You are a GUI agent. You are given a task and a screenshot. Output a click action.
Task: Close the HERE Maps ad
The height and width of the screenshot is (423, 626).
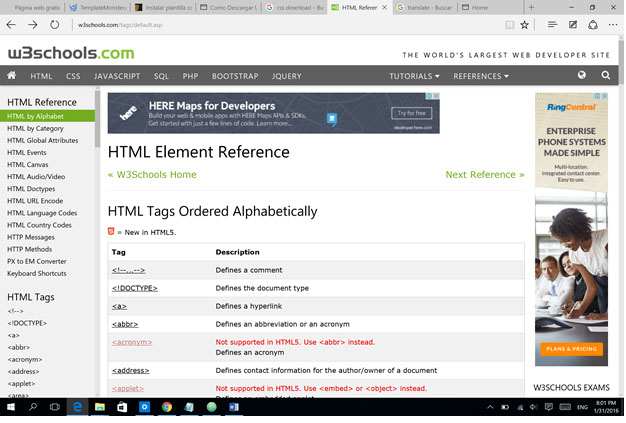click(x=436, y=96)
